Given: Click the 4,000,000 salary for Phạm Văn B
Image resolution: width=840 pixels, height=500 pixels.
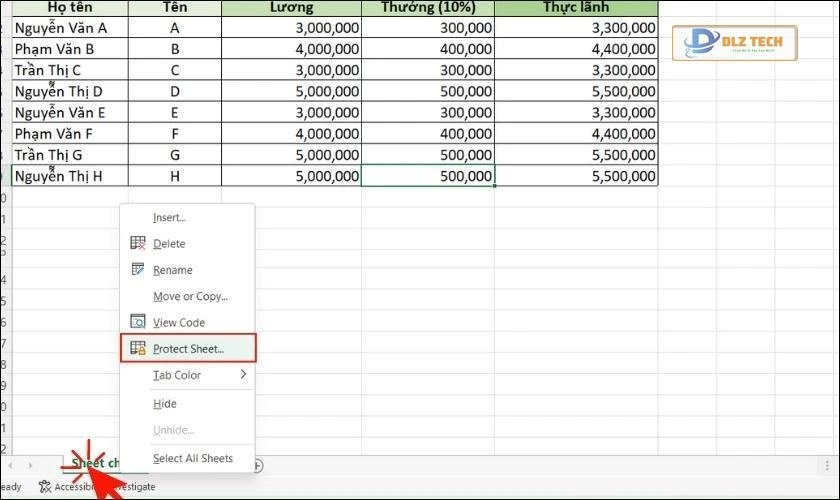Looking at the screenshot, I should point(291,48).
